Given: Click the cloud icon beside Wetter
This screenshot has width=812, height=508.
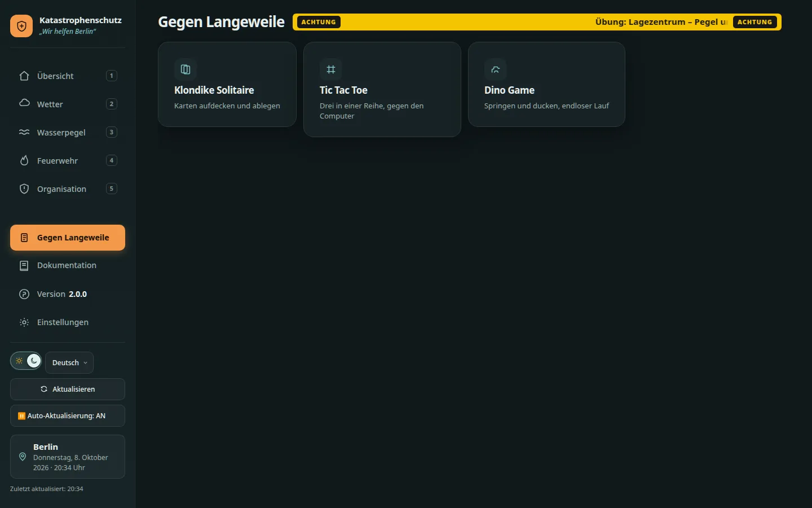Looking at the screenshot, I should [x=24, y=103].
